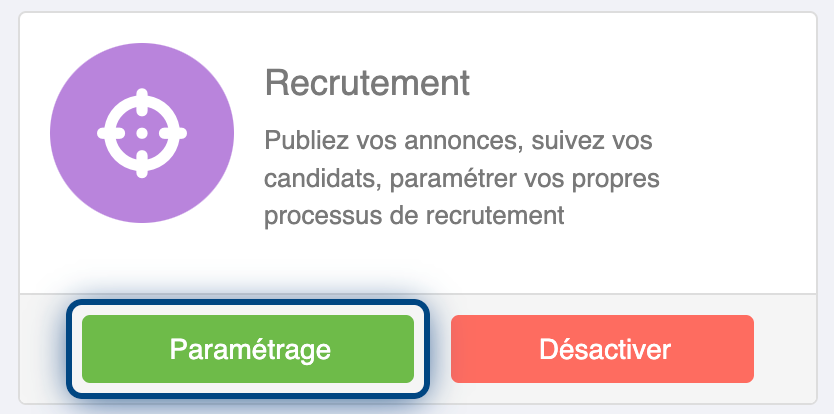Select the green Paramétrage button
The width and height of the screenshot is (834, 414).
coord(248,349)
